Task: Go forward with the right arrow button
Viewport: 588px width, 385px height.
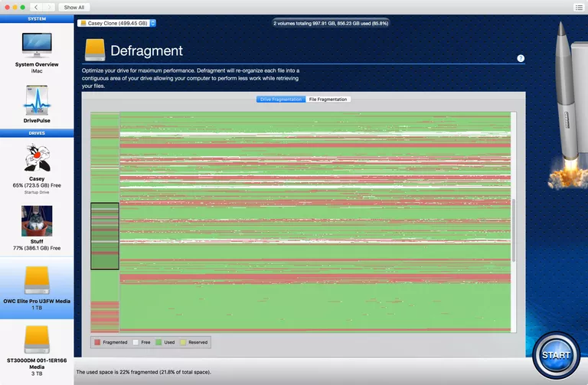Action: click(47, 7)
